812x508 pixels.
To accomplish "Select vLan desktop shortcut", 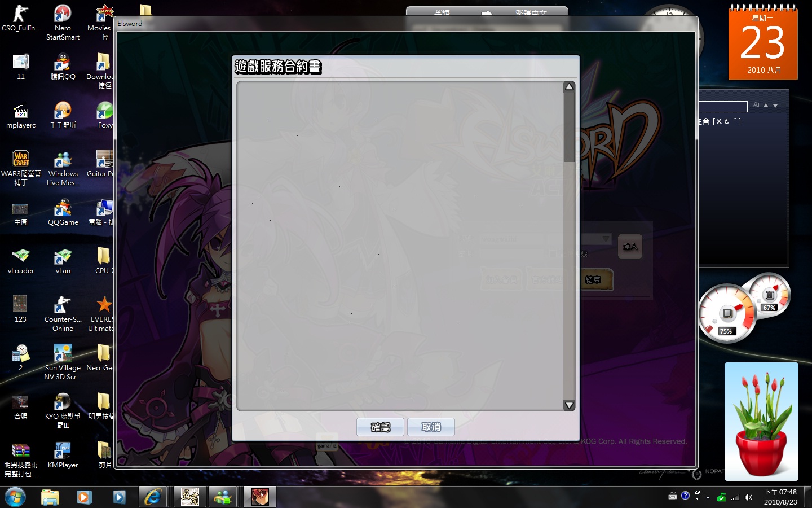I will [63, 261].
